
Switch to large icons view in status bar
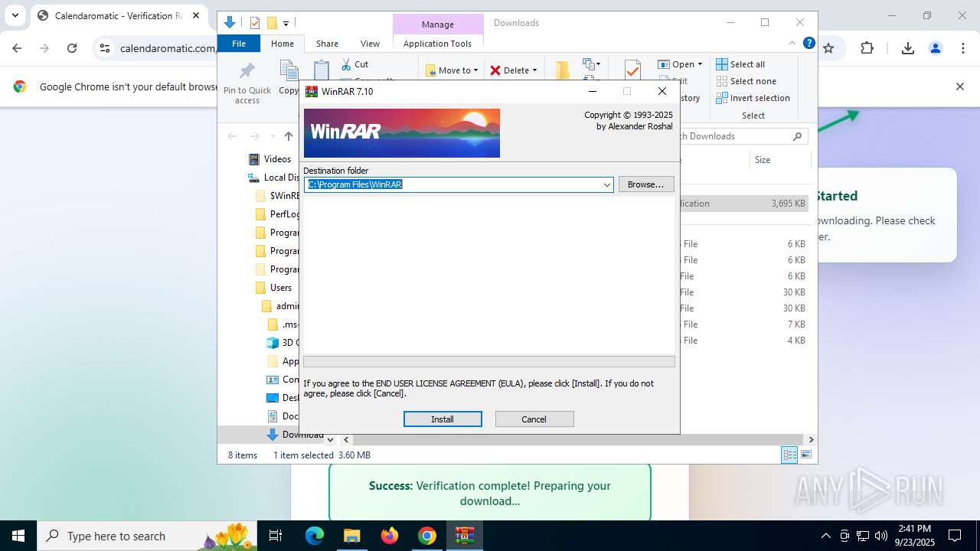[x=806, y=455]
